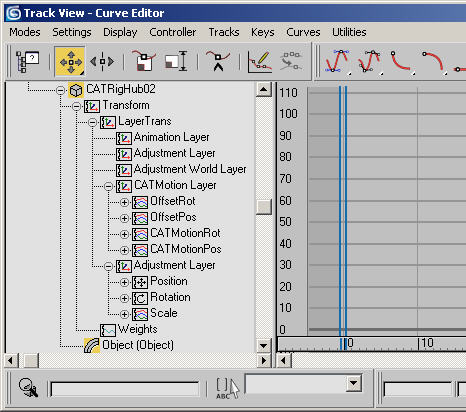Image resolution: width=466 pixels, height=412 pixels.
Task: Collapse the CATMotion Layer branch
Action: pyautogui.click(x=108, y=186)
